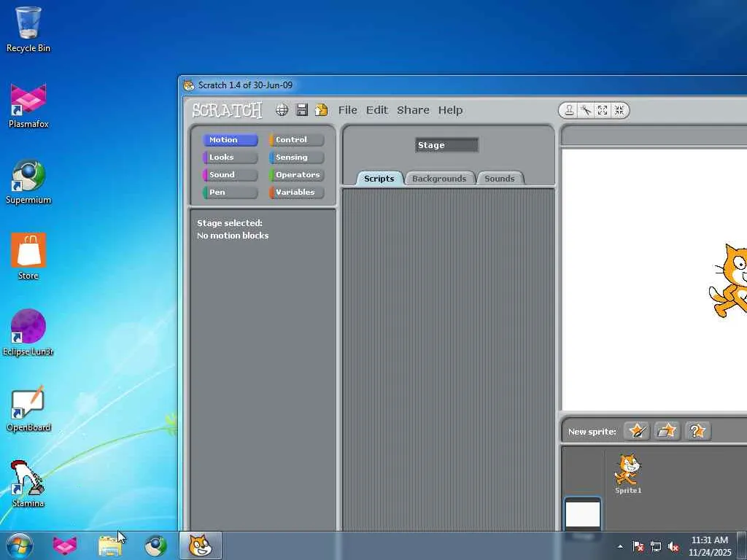747x560 pixels.
Task: Select the OpenBoard desktop shortcut
Action: pyautogui.click(x=28, y=409)
